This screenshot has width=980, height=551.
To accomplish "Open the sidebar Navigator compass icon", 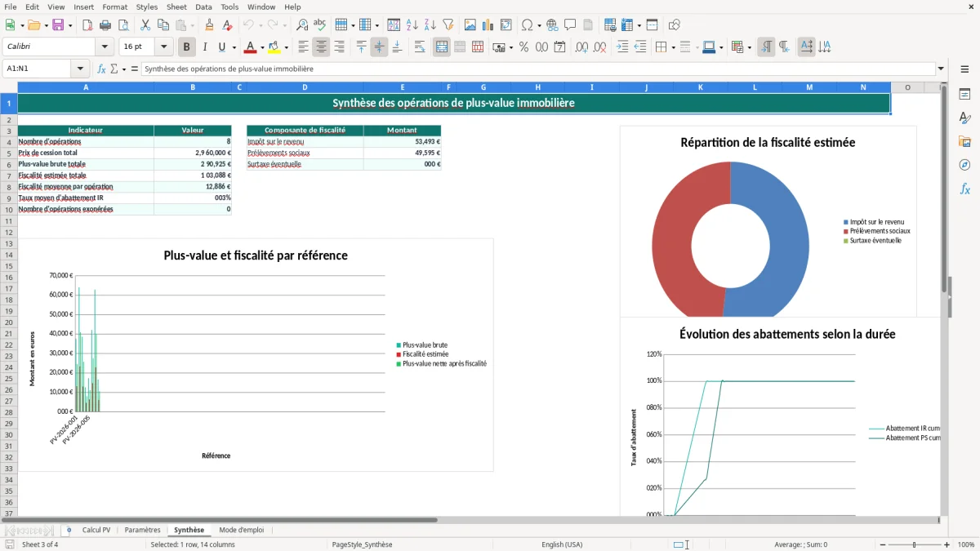I will [x=964, y=165].
